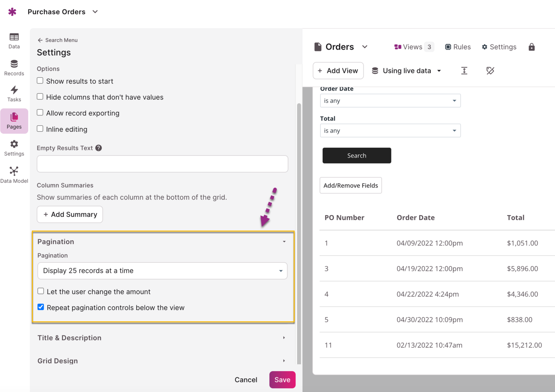The width and height of the screenshot is (555, 392).
Task: Open the Data Model sidebar item
Action: [x=14, y=175]
